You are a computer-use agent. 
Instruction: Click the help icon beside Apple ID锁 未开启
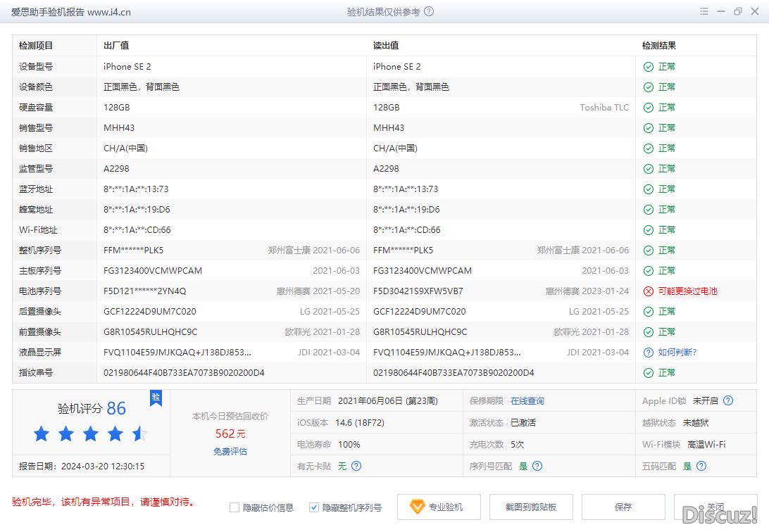728,400
